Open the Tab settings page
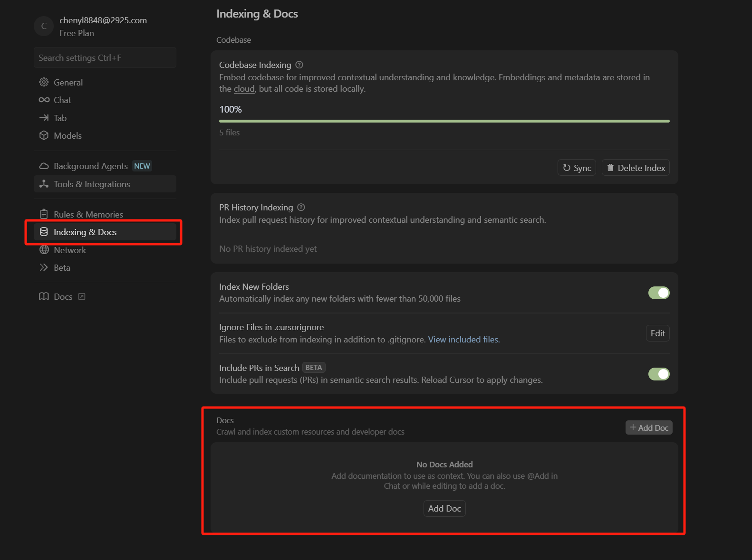The image size is (752, 560). 60,118
